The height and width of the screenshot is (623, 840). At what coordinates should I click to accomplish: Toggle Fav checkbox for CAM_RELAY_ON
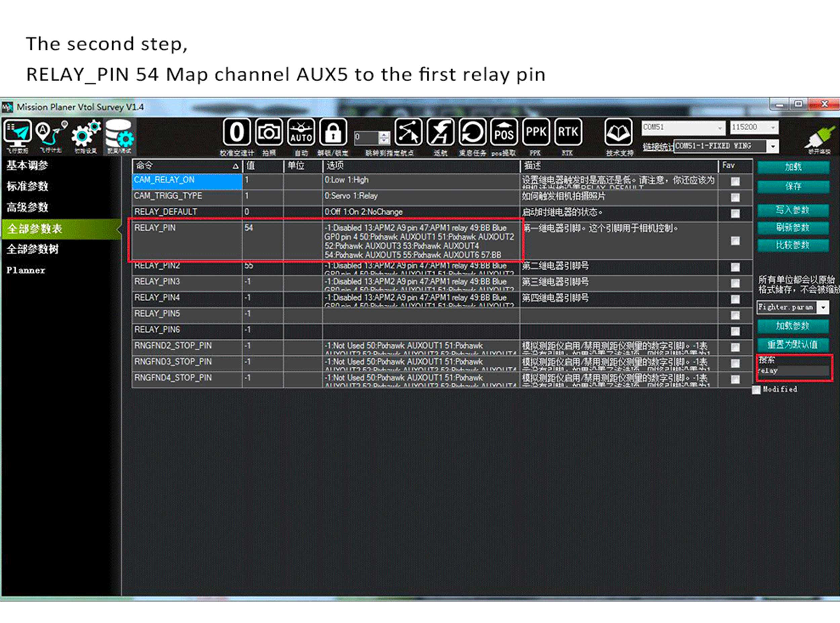coord(735,181)
